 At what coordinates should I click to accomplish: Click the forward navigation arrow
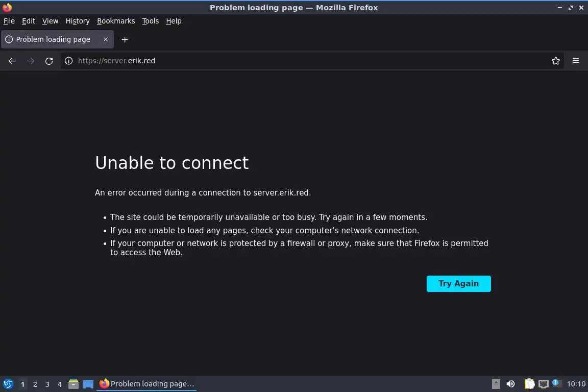31,61
